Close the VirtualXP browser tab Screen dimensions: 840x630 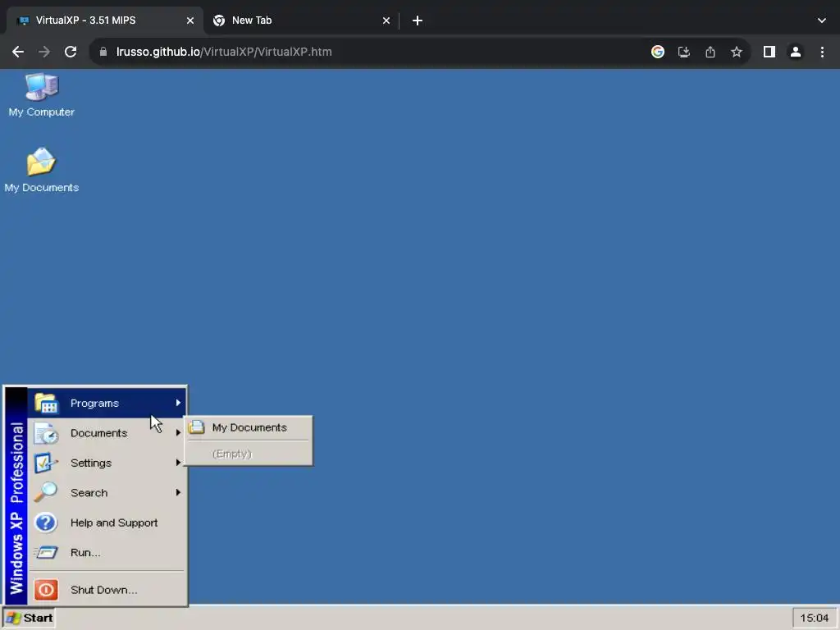[x=190, y=21]
